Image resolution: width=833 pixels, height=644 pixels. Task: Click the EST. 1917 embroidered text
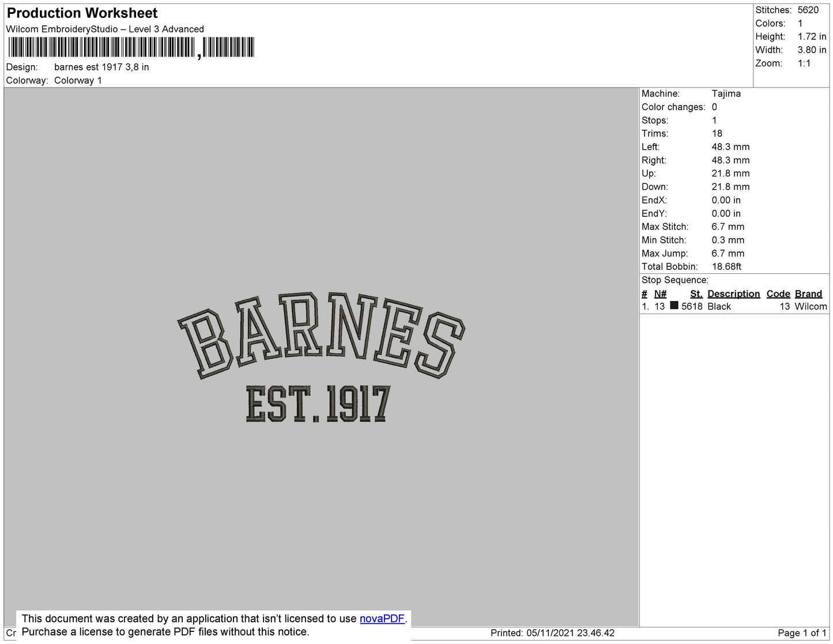click(x=318, y=404)
